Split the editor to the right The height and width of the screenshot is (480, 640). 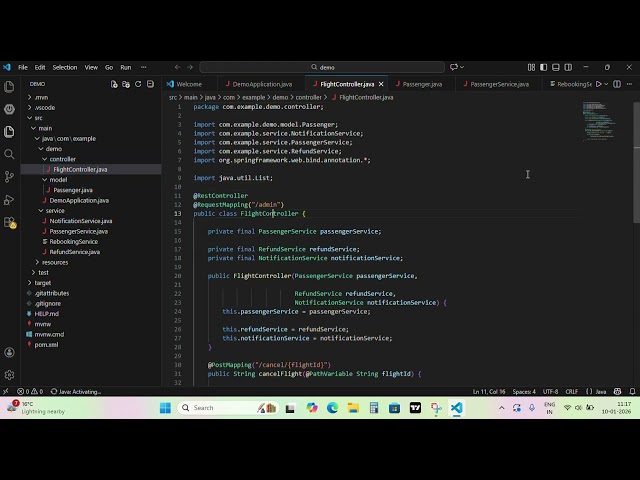point(617,84)
